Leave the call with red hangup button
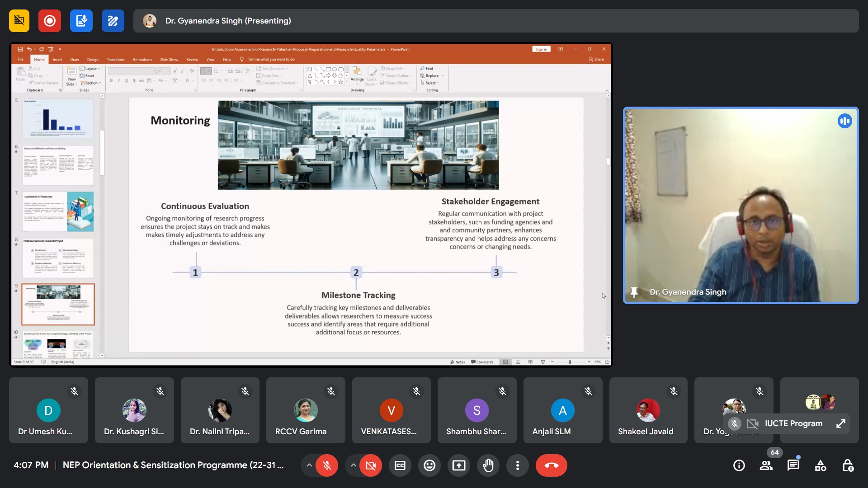The height and width of the screenshot is (488, 868). pyautogui.click(x=551, y=465)
